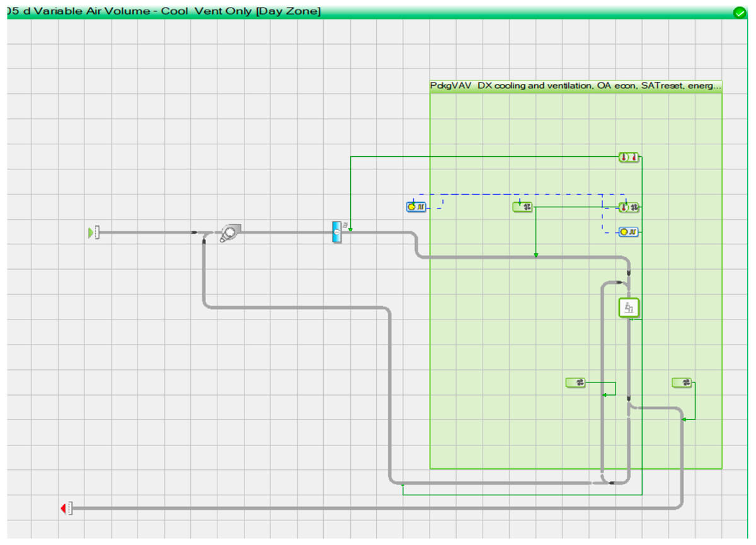Click the return air split junction below zone

pos(629,407)
